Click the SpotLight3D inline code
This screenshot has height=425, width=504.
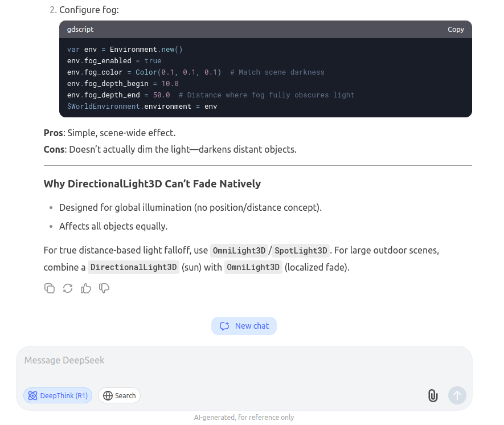301,251
